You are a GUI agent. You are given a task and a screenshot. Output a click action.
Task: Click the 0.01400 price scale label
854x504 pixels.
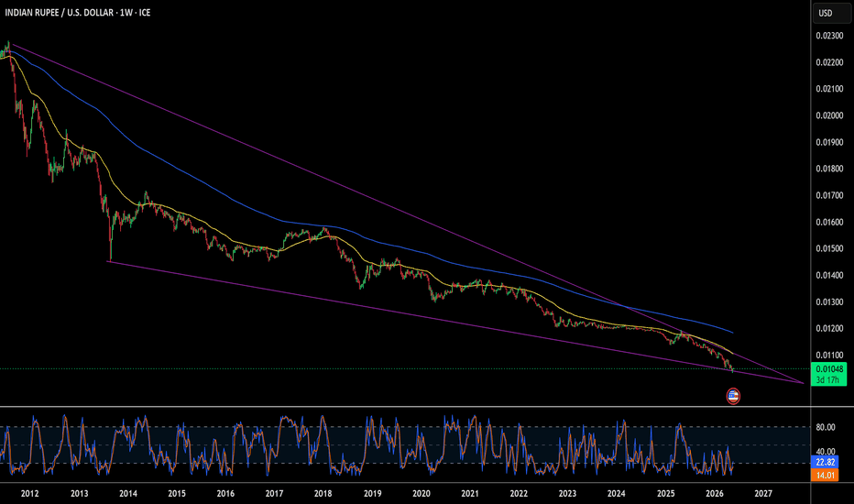pyautogui.click(x=829, y=275)
